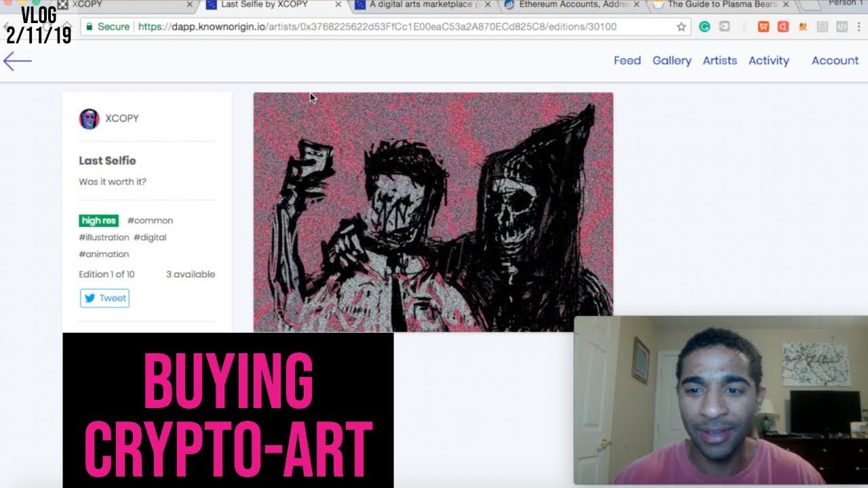Click the Edition 1 of 10 text
Image resolution: width=868 pixels, height=488 pixels.
click(106, 274)
